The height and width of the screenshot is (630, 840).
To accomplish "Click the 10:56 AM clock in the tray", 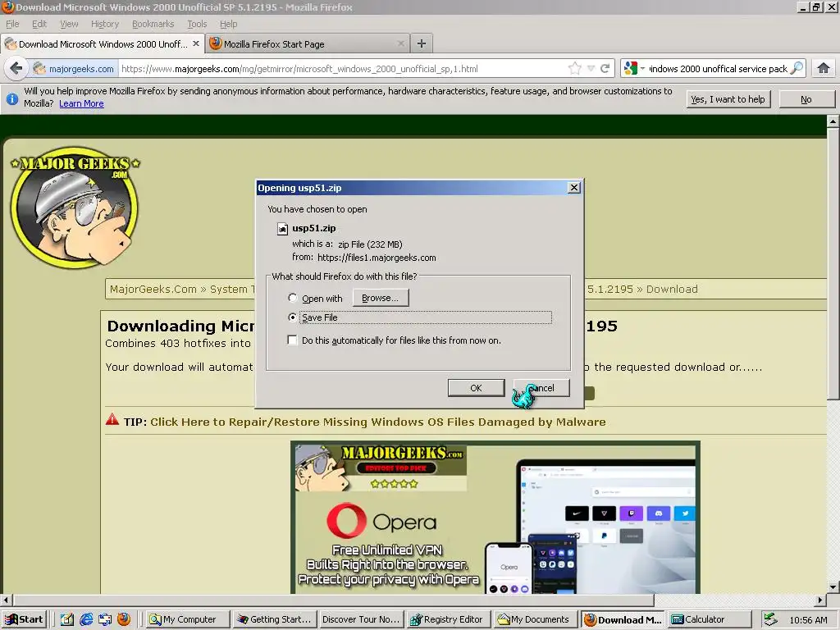I will tap(808, 620).
